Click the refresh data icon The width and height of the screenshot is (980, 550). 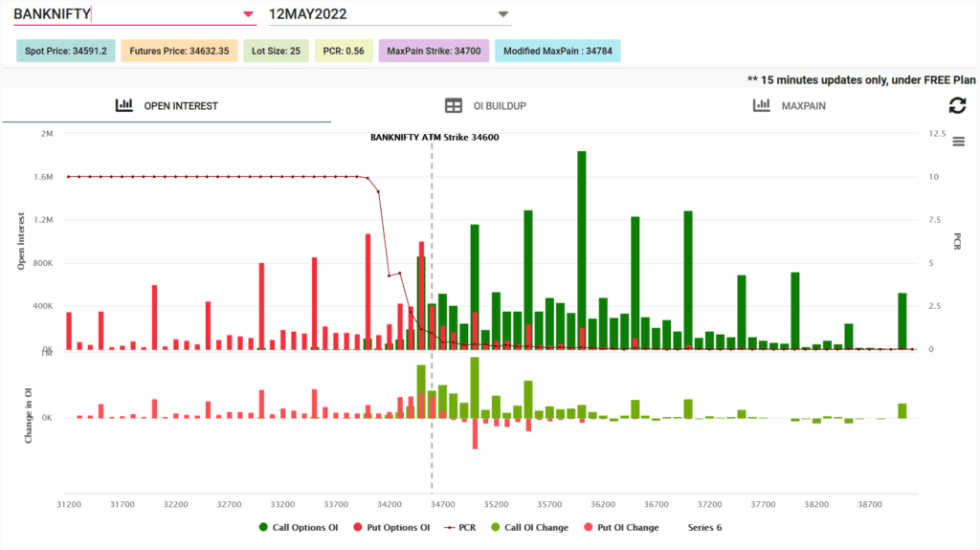tap(957, 105)
